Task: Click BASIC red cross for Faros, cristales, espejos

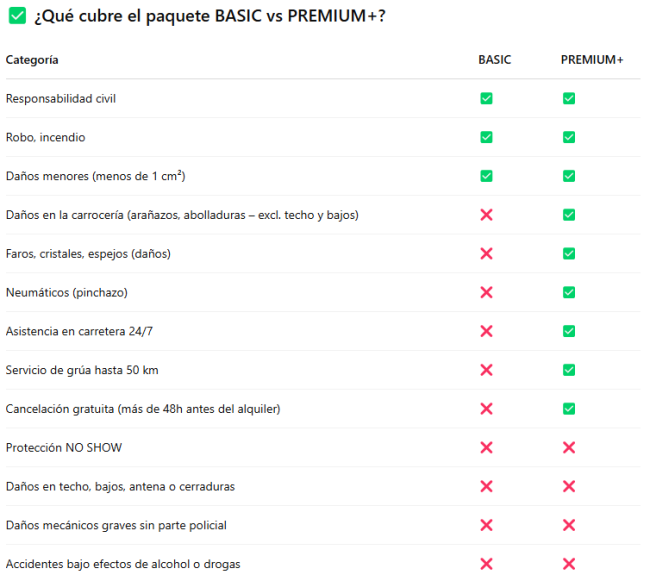Action: 486,254
